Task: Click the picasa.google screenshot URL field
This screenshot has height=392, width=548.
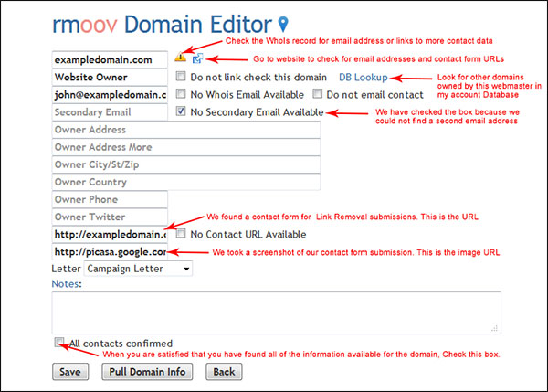Action: click(x=110, y=252)
